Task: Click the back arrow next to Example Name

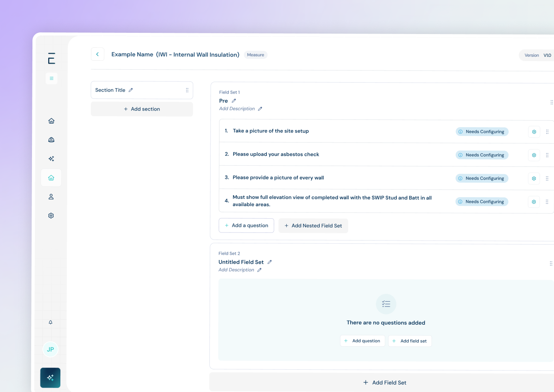Action: point(97,54)
